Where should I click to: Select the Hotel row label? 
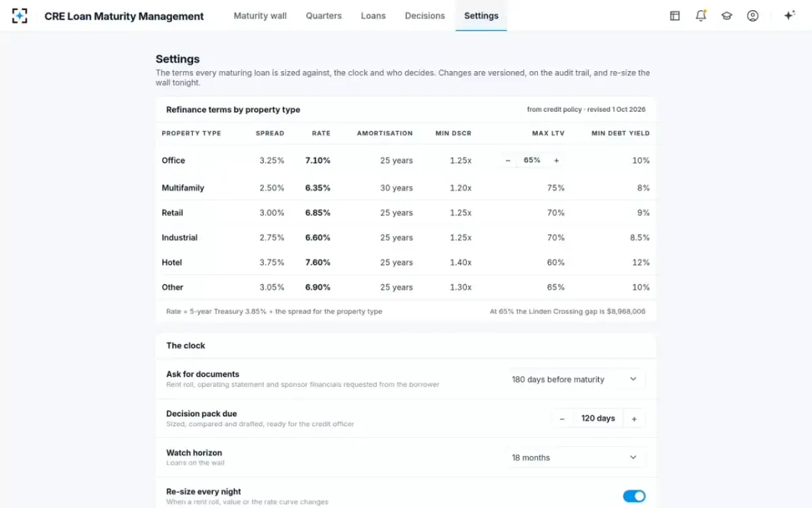(172, 263)
